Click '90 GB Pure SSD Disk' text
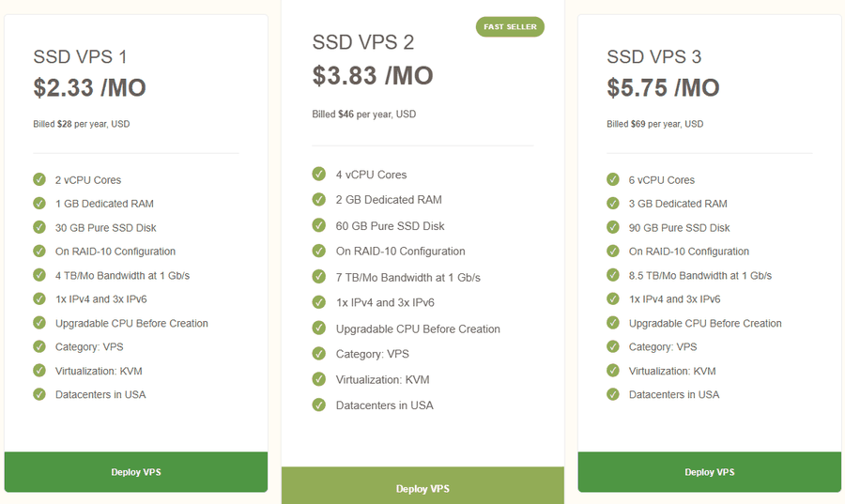845x504 pixels. (x=679, y=228)
